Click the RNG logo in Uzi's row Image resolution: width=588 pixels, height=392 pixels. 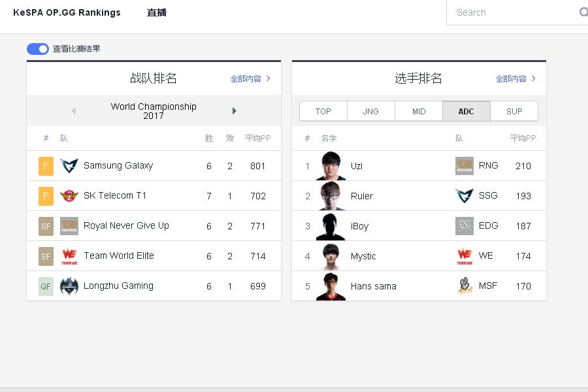tap(465, 166)
